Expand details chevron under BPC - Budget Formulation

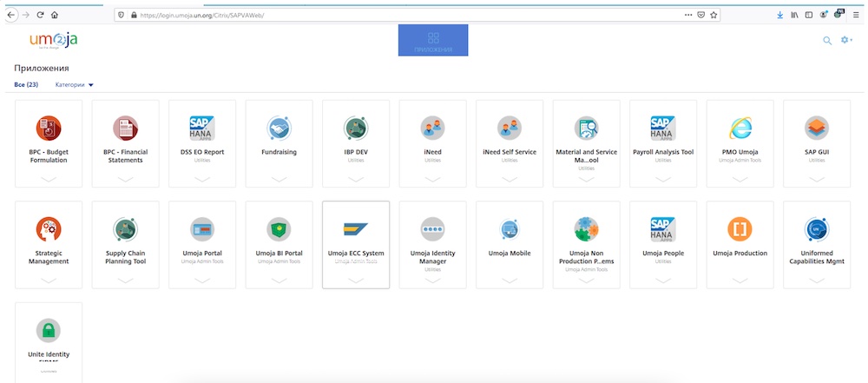tap(49, 179)
